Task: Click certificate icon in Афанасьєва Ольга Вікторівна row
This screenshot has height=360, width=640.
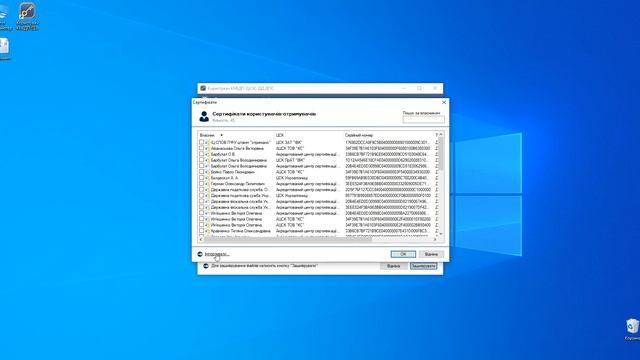Action: tap(207, 149)
